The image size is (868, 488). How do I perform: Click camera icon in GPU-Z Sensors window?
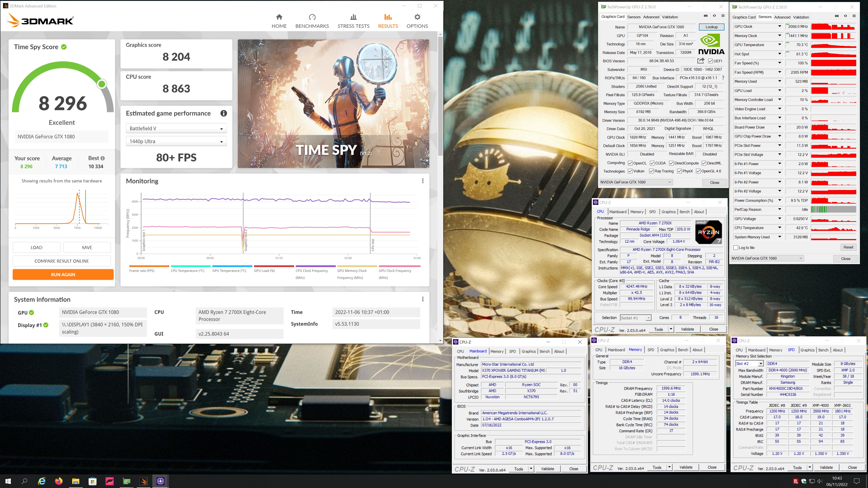(x=837, y=16)
